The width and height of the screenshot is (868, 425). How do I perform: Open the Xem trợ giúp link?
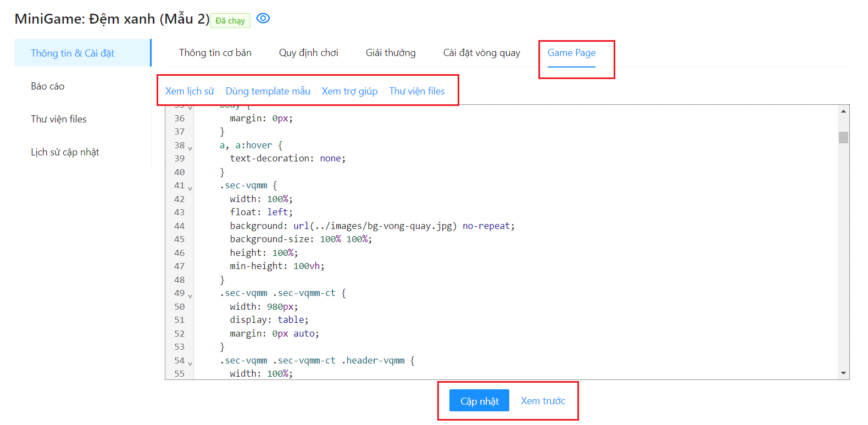tap(349, 91)
